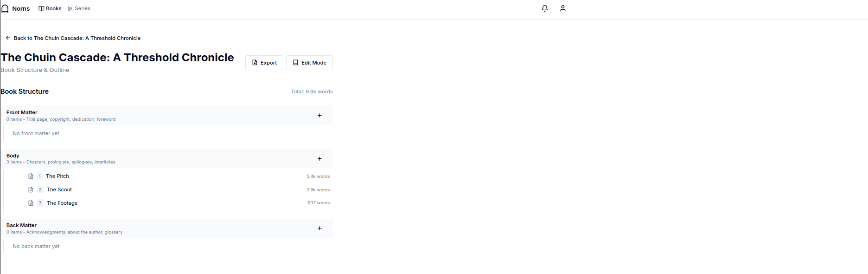Image resolution: width=868 pixels, height=274 pixels.
Task: Open the notifications bell
Action: 545,8
